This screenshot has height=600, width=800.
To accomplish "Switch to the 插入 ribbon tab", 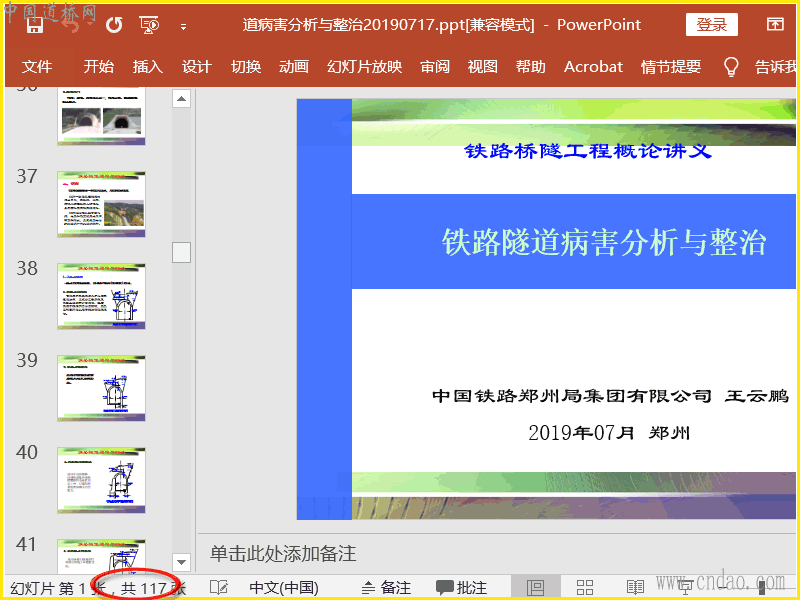I will click(x=147, y=66).
